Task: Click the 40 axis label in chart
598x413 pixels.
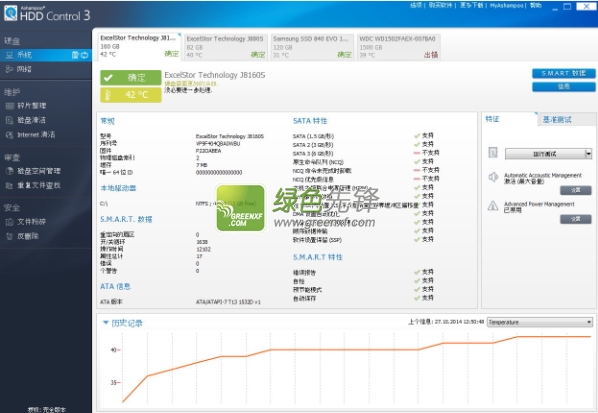Action: point(114,350)
